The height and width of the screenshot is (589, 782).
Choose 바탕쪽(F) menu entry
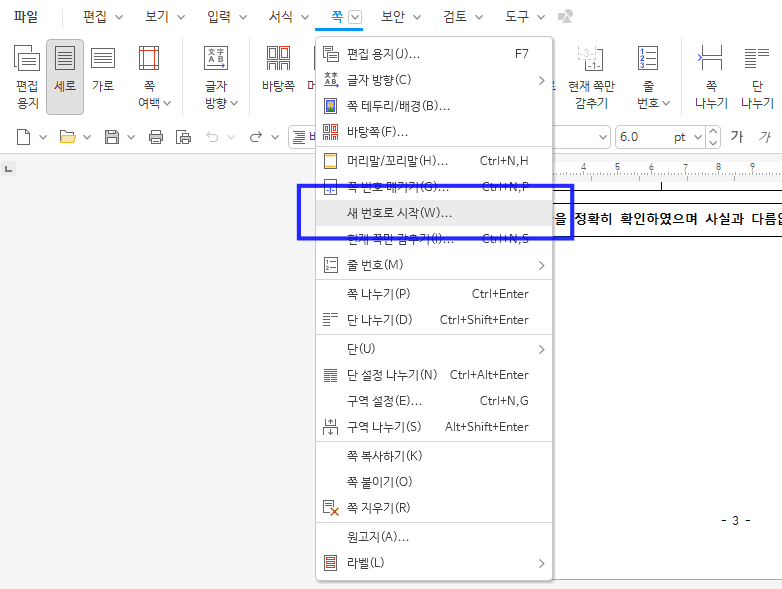(434, 132)
